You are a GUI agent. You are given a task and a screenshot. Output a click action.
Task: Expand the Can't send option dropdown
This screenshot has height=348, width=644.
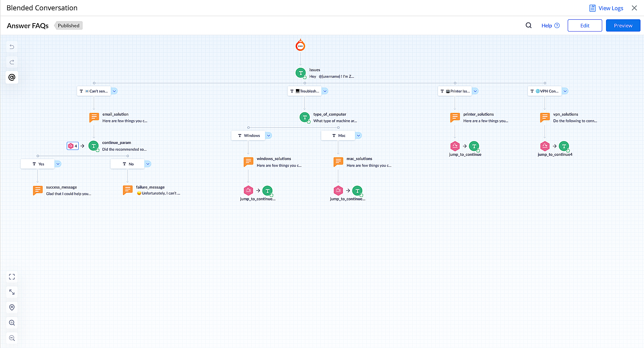click(114, 91)
